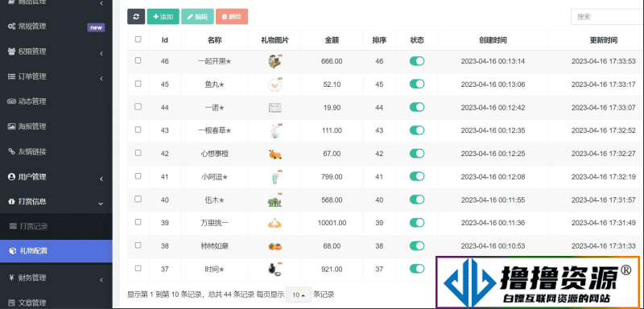This screenshot has height=309, width=644.
Task: Click gift image for 一诺★
Action: click(275, 108)
